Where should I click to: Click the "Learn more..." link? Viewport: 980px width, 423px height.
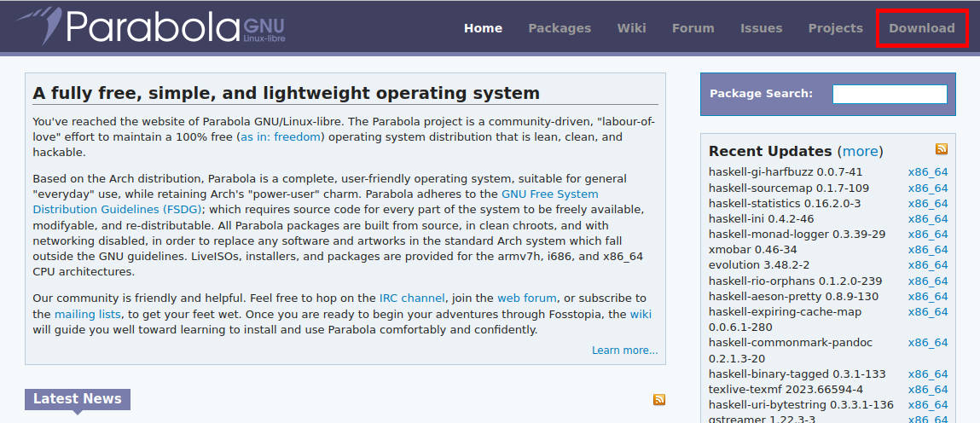pos(624,350)
